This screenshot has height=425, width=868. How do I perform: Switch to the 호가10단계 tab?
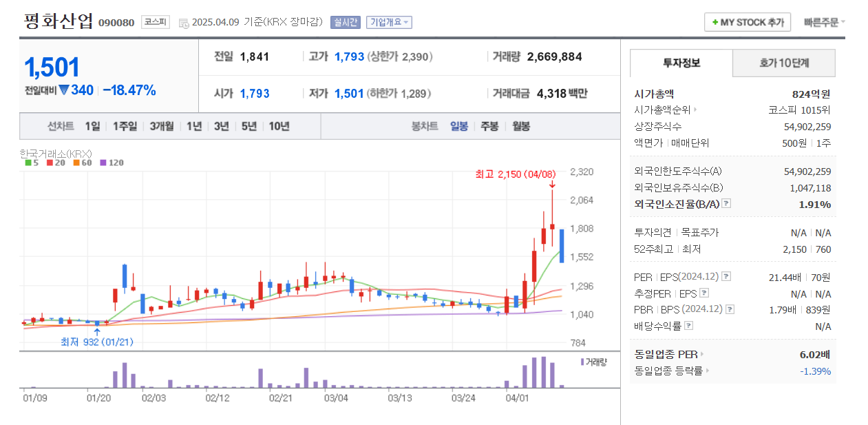[784, 63]
